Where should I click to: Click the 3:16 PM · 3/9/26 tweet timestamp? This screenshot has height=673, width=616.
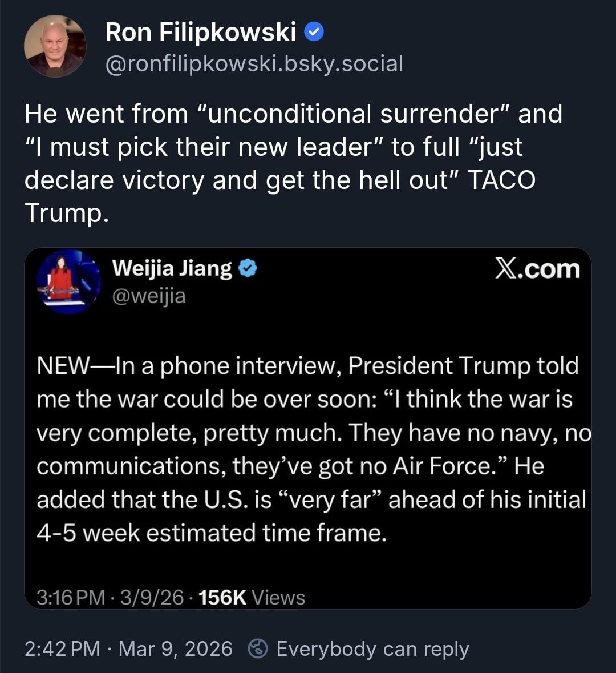(x=110, y=598)
